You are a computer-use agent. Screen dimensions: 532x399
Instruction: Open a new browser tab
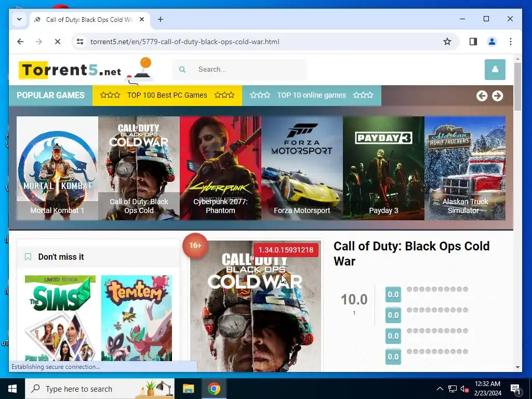161,19
